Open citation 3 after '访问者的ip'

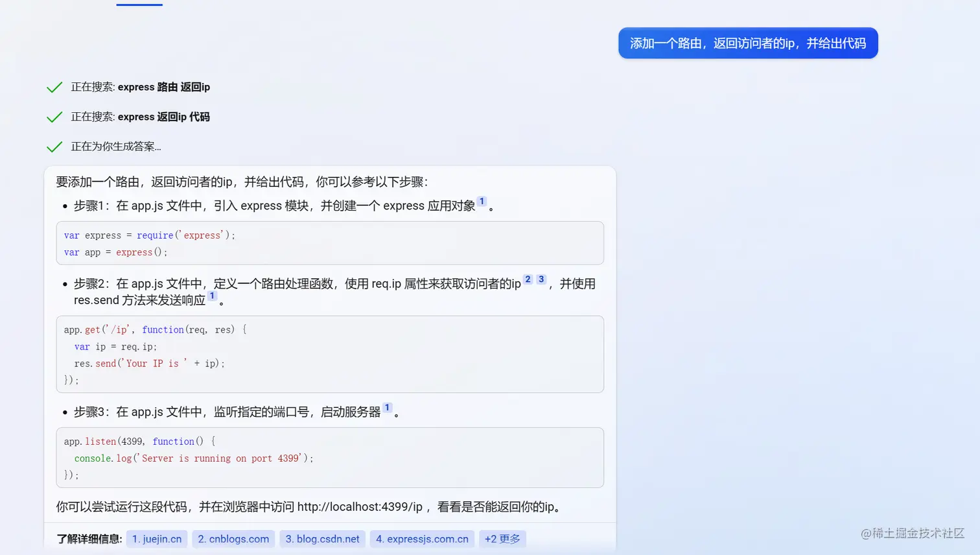(x=541, y=279)
